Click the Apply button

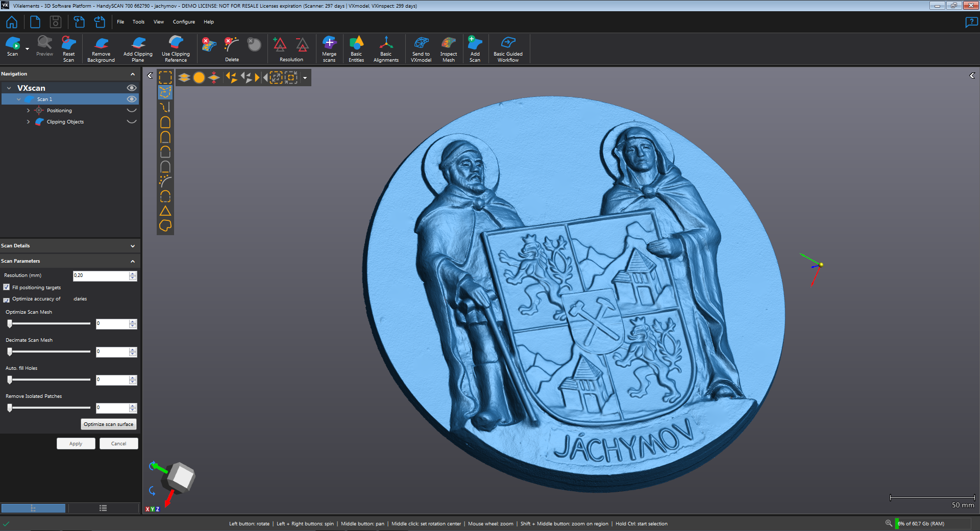[x=76, y=444]
